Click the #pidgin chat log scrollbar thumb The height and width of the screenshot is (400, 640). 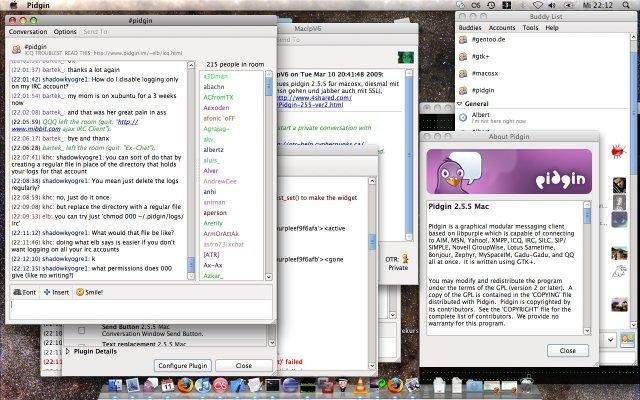(191, 264)
